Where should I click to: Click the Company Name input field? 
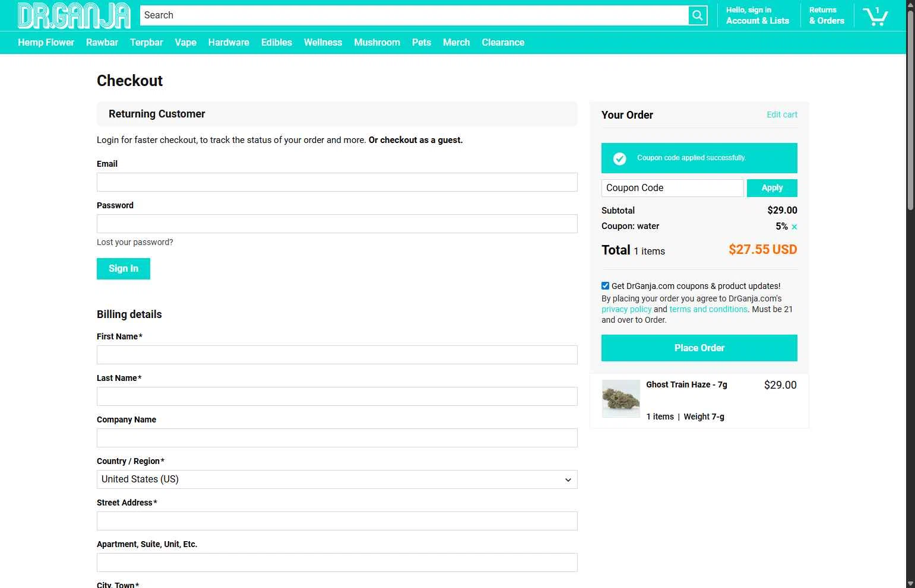[x=337, y=438]
